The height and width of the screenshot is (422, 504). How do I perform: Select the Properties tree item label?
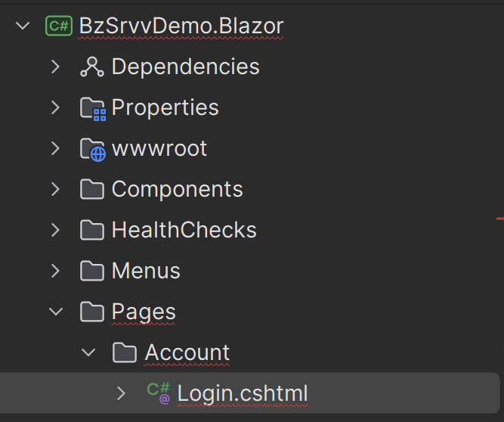165,107
